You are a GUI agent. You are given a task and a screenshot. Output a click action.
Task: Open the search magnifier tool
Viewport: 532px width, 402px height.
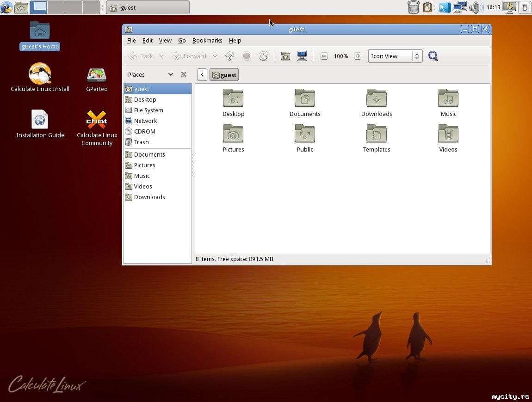click(433, 56)
